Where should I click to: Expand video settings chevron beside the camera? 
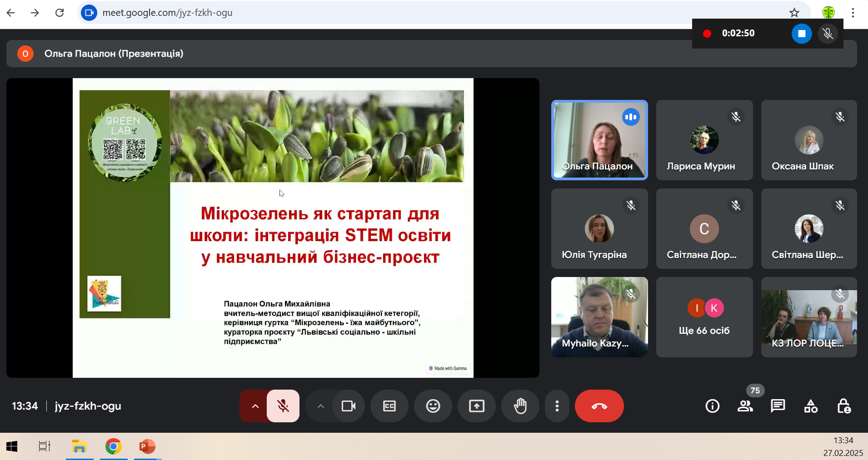(320, 406)
